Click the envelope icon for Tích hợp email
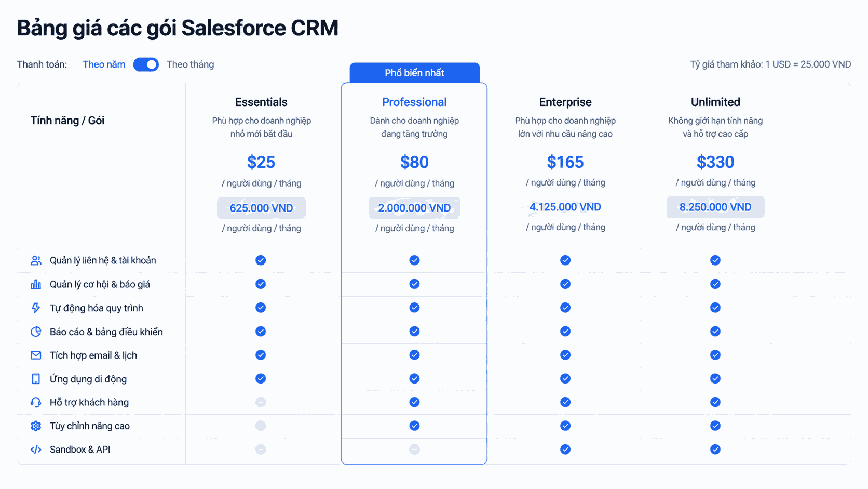The height and width of the screenshot is (489, 868). coord(36,355)
